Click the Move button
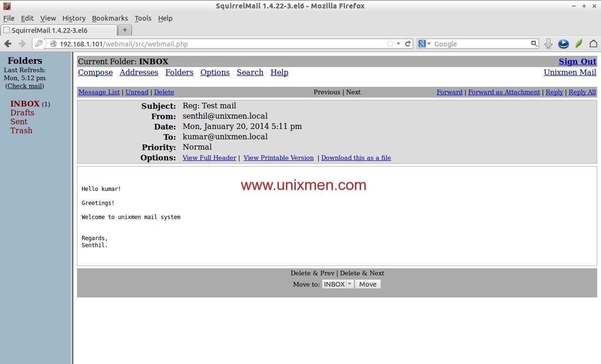The height and width of the screenshot is (364, 601). click(368, 284)
